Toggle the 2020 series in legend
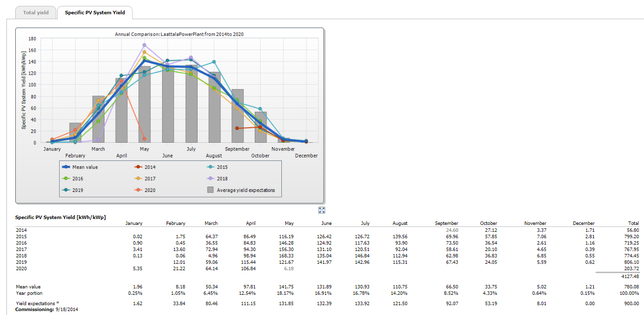This screenshot has height=315, width=644. pos(145,190)
